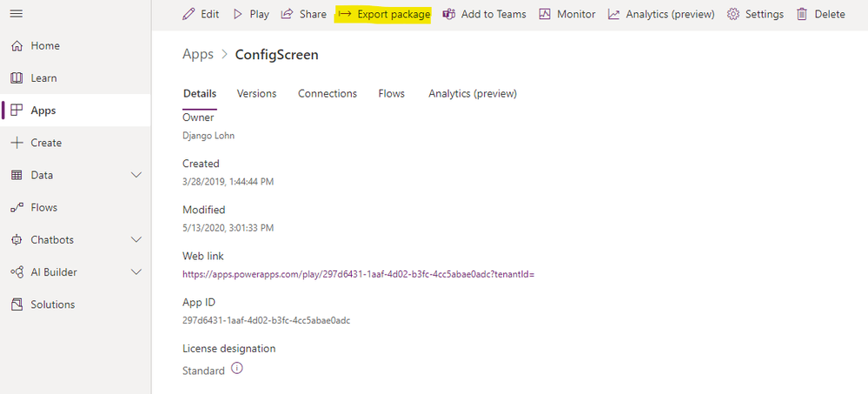Image resolution: width=868 pixels, height=394 pixels.
Task: Click the Learn book icon
Action: pyautogui.click(x=17, y=78)
